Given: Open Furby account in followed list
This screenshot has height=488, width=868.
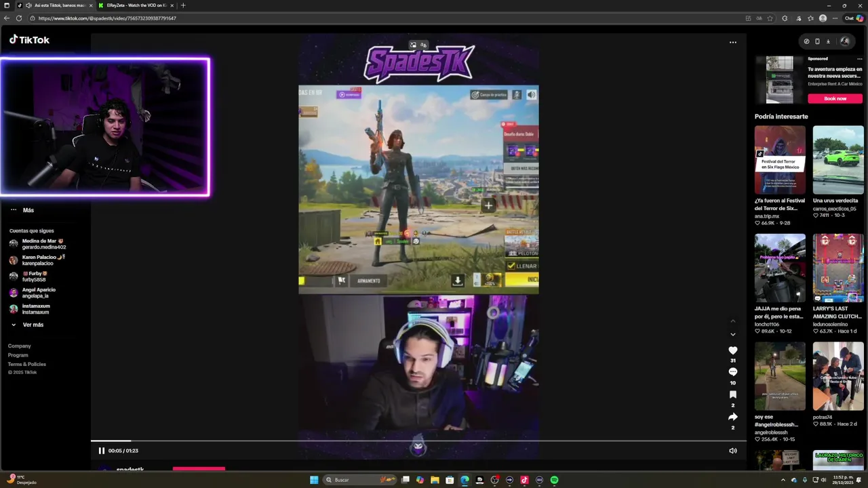Looking at the screenshot, I should (x=28, y=277).
